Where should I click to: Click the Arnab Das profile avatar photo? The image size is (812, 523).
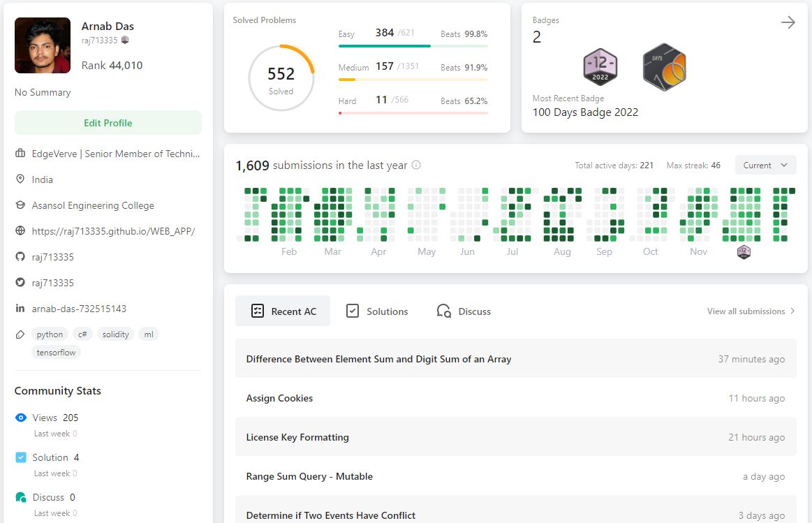43,45
